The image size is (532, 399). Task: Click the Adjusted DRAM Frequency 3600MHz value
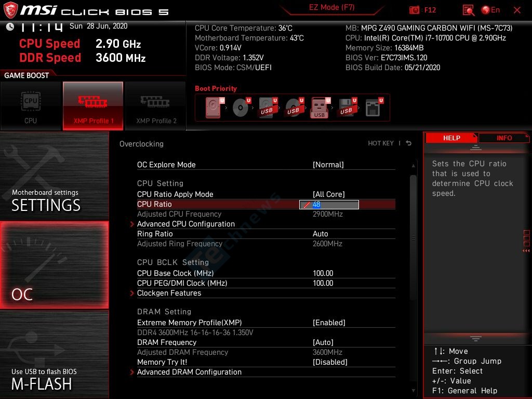click(327, 352)
